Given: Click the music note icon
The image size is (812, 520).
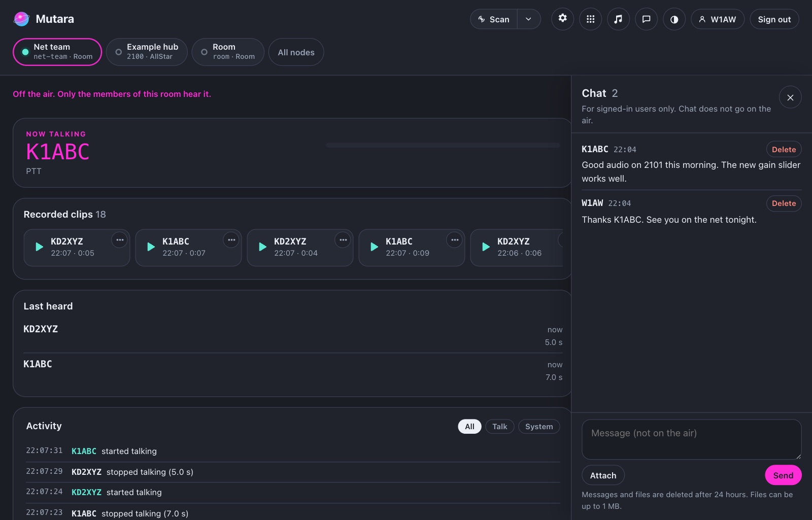Looking at the screenshot, I should [618, 19].
